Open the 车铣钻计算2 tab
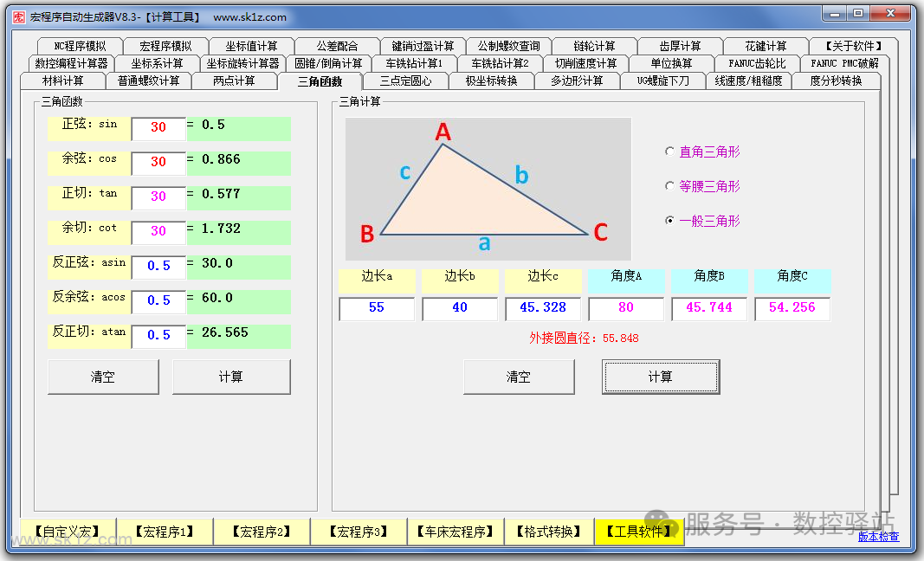The image size is (924, 561). (x=500, y=63)
